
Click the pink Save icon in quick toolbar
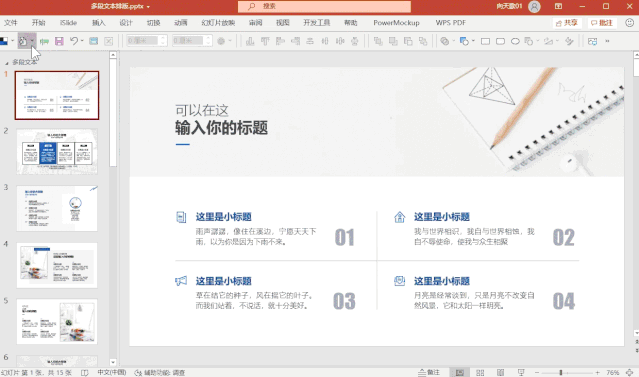pos(59,41)
